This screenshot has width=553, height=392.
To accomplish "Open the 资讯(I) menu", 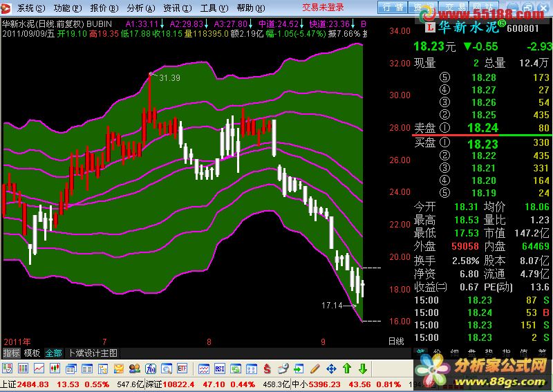I will click(x=178, y=8).
